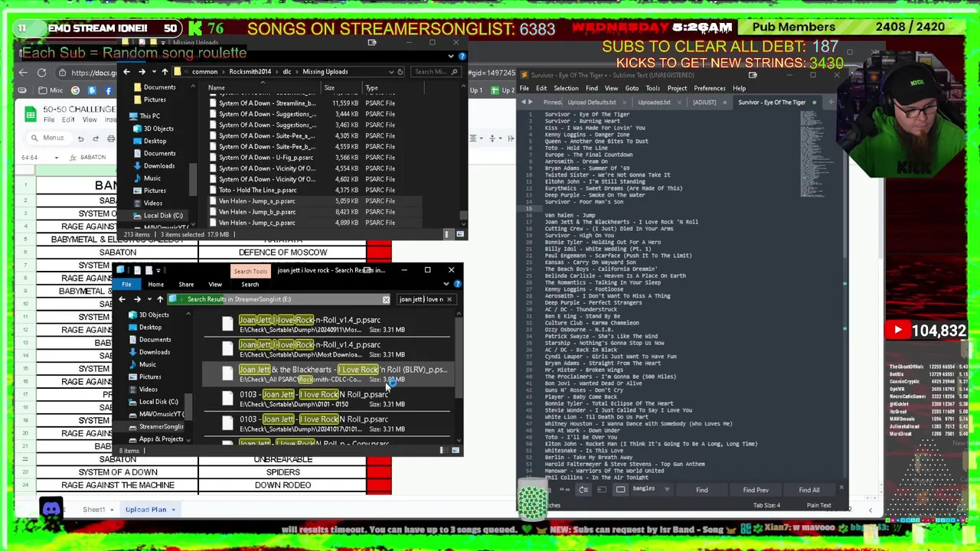Open View ribbon tab in search window
Screen dimensions: 980x551
[x=215, y=285]
